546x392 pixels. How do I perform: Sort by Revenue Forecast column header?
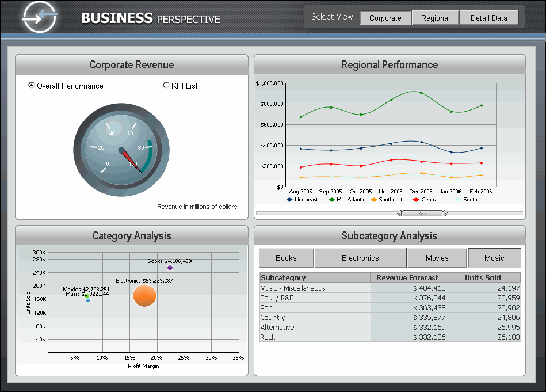408,277
